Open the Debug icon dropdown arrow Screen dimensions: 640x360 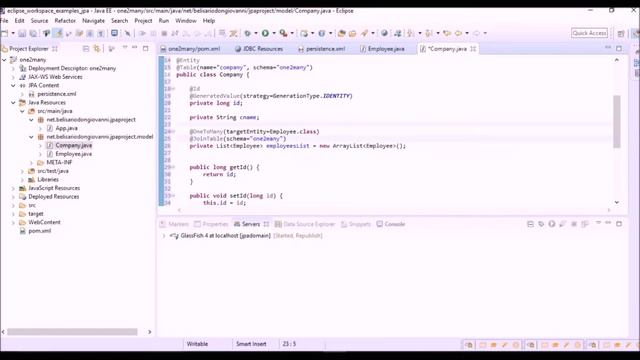click(256, 33)
